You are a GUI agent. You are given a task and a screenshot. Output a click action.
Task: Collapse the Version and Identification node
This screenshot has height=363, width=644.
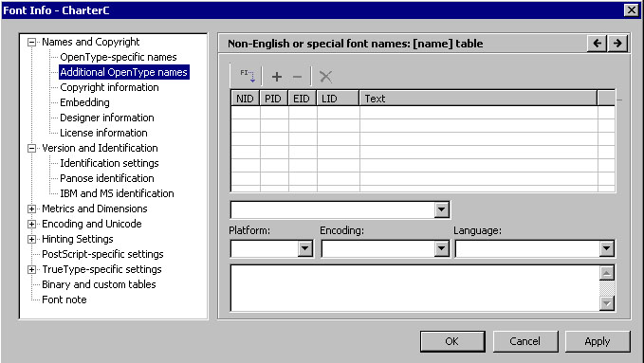tap(31, 148)
